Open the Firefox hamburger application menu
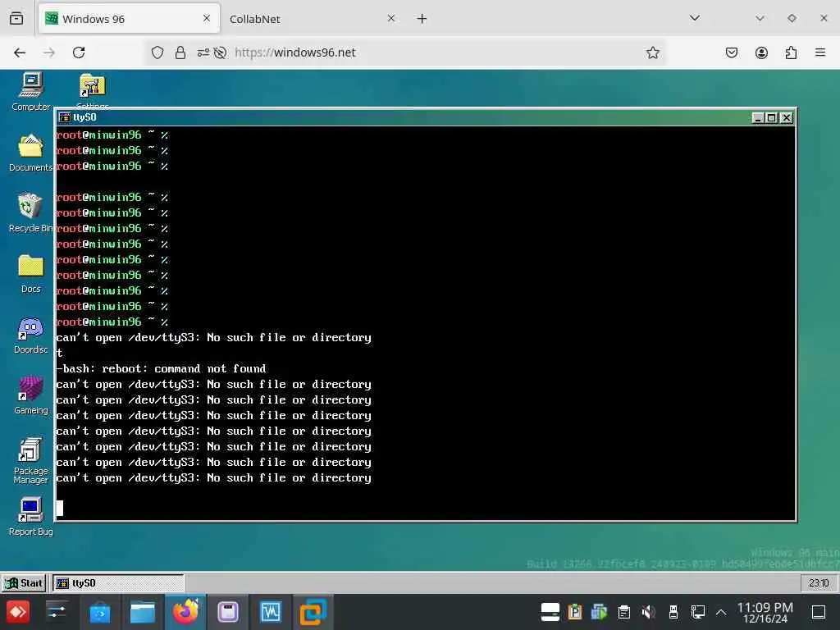840x630 pixels. [820, 52]
